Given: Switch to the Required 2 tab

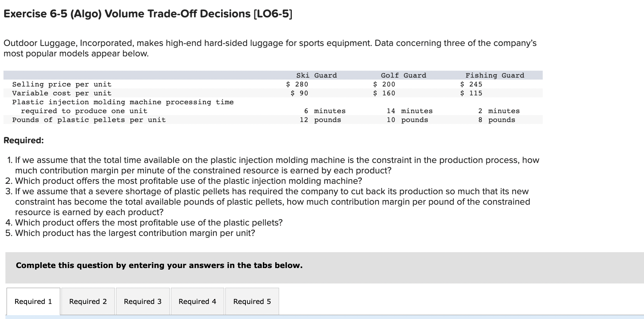Looking at the screenshot, I should click(x=88, y=301).
